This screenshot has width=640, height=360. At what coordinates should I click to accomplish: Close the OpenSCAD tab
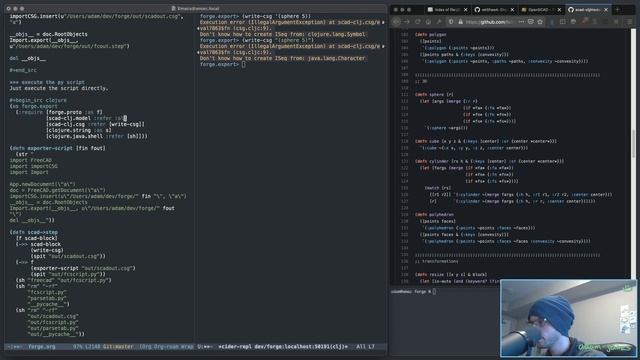559,9
